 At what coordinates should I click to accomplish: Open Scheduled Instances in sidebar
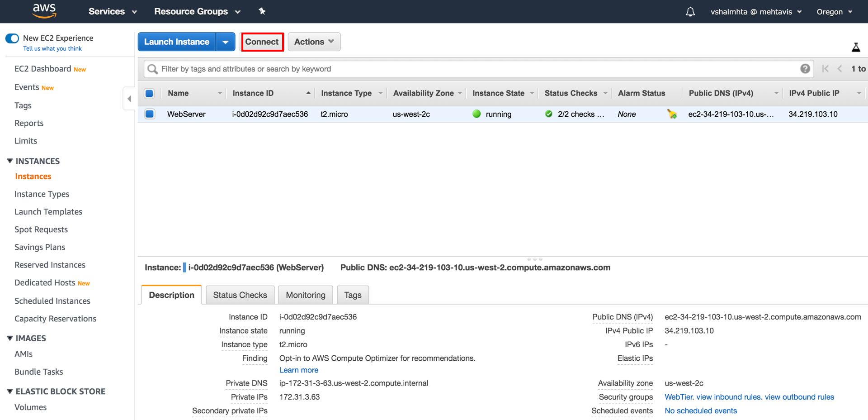[x=52, y=301]
